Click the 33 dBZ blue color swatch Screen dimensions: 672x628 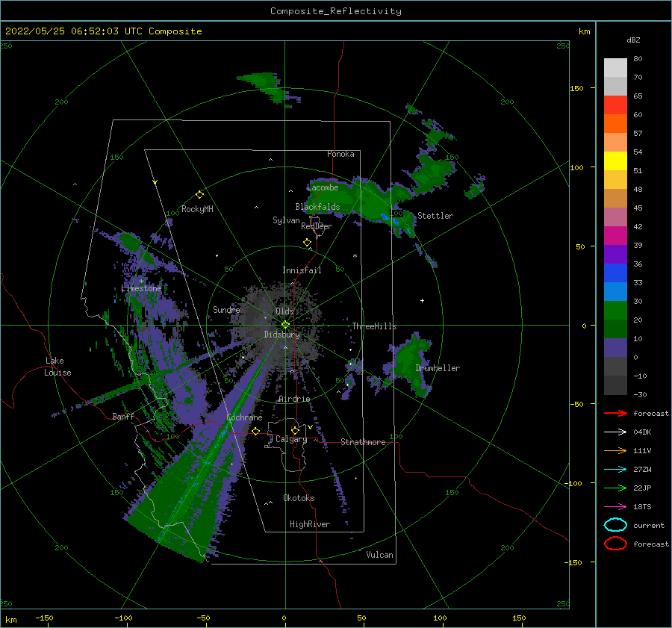[615, 291]
